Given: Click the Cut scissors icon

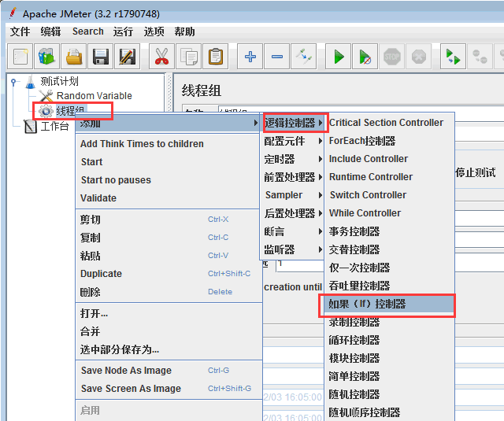Looking at the screenshot, I should pos(161,57).
